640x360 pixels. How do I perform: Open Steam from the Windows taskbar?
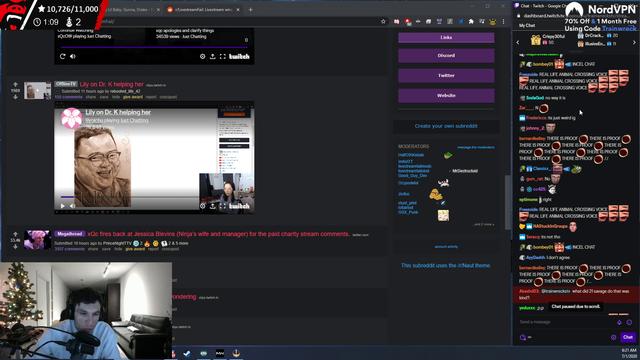(x=187, y=353)
